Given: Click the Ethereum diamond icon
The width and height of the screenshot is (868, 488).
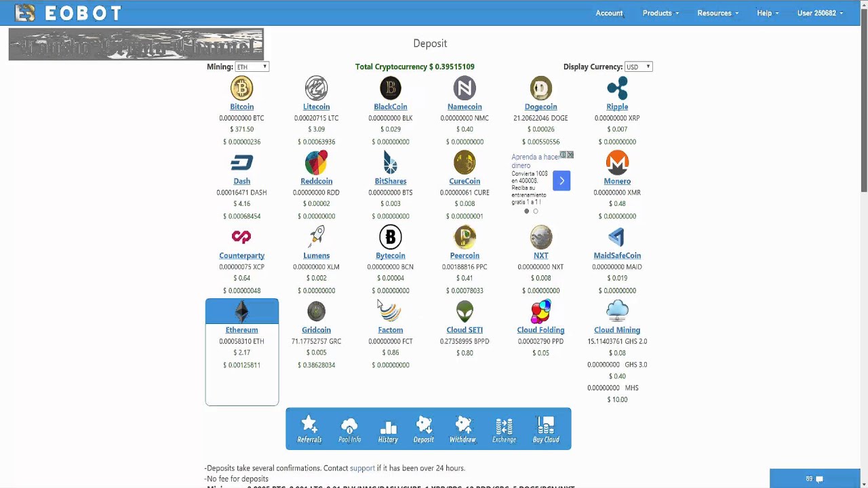Looking at the screenshot, I should [x=241, y=311].
